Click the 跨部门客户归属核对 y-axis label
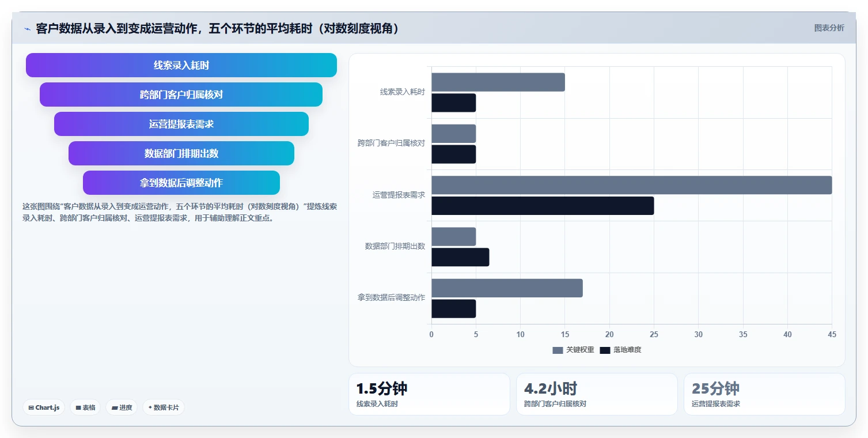Image resolution: width=868 pixels, height=438 pixels. 391,143
